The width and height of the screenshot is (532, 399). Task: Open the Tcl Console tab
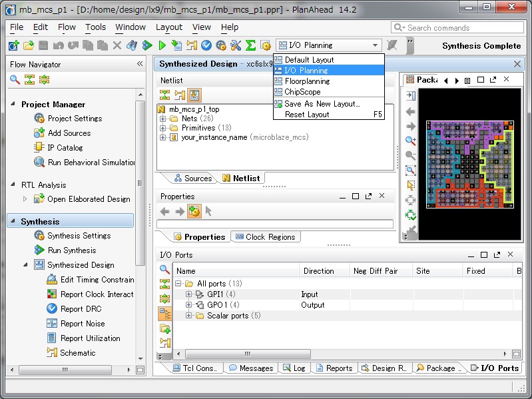(194, 368)
